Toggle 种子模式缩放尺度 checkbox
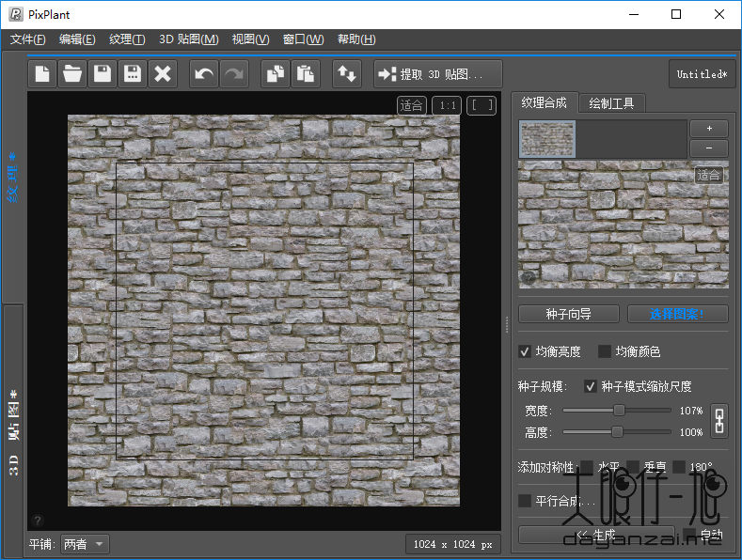The image size is (742, 560). 590,386
